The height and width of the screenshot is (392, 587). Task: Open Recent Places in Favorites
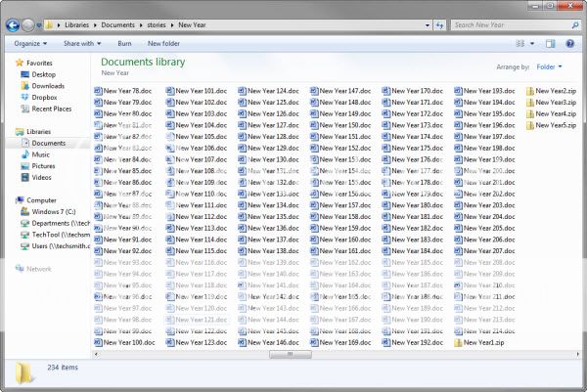pos(51,109)
